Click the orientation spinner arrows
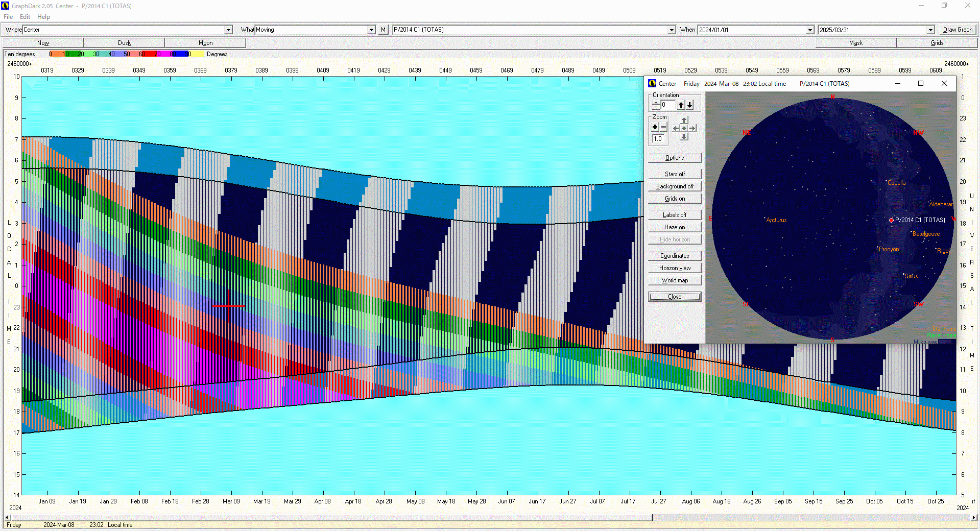The height and width of the screenshot is (531, 980). point(656,105)
